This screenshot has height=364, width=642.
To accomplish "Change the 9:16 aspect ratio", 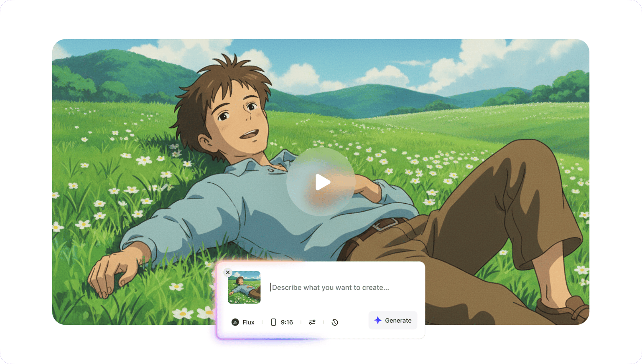I will pyautogui.click(x=287, y=322).
